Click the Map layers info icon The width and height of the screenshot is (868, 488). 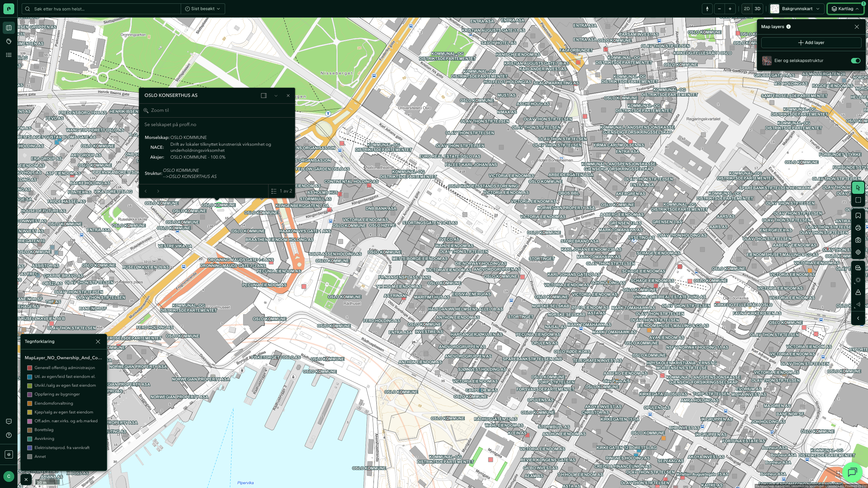point(789,27)
